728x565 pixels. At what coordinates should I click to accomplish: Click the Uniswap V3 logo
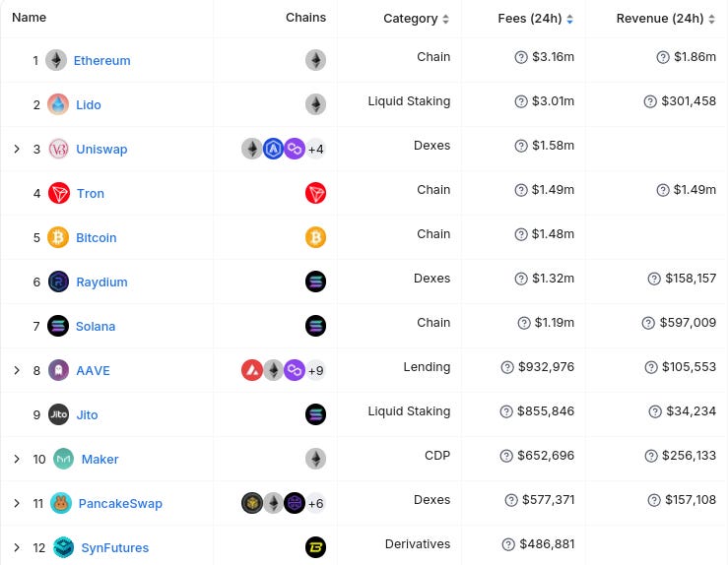tap(58, 149)
